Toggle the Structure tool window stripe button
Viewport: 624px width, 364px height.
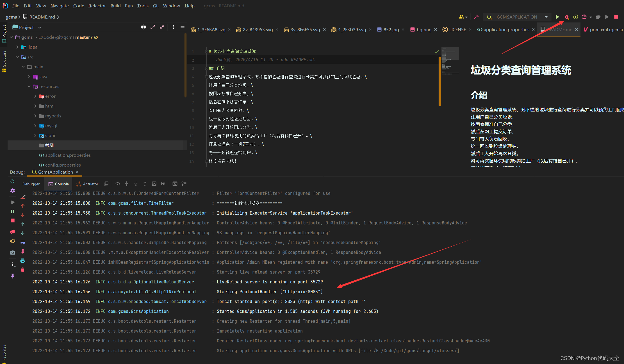4,61
